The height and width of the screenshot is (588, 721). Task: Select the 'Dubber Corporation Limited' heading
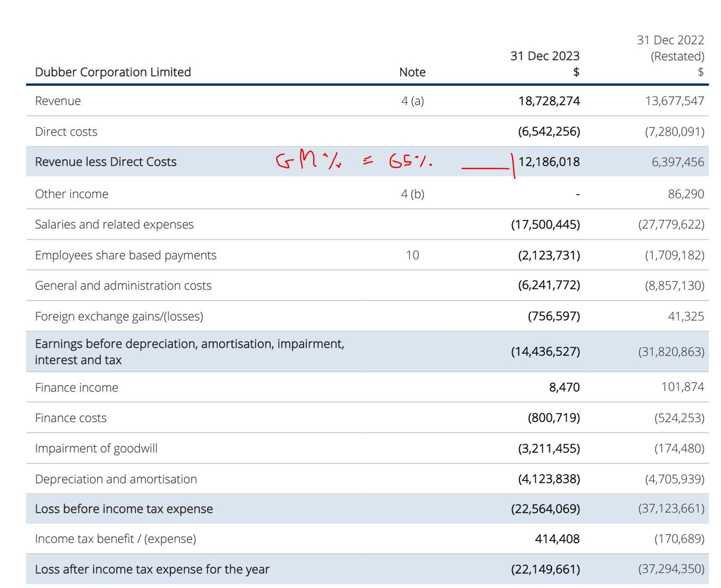[113, 72]
